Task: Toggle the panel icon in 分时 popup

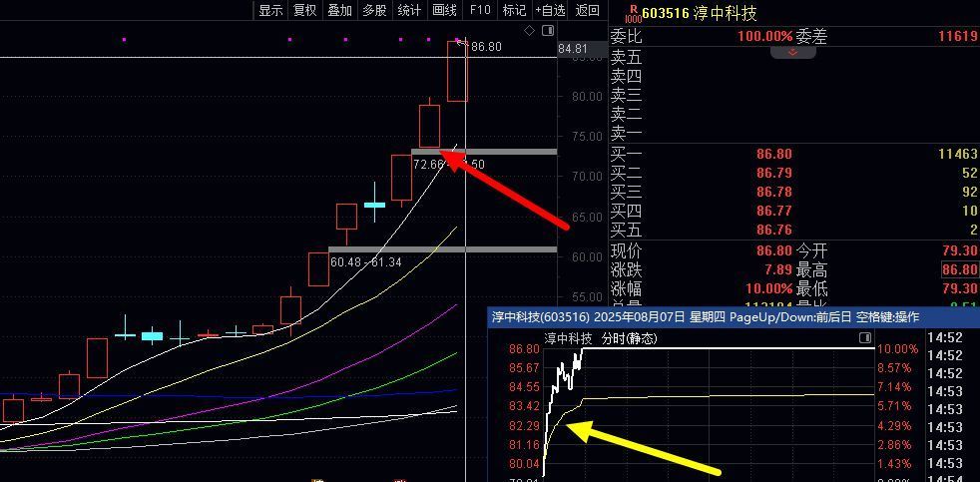Action: coord(865,338)
